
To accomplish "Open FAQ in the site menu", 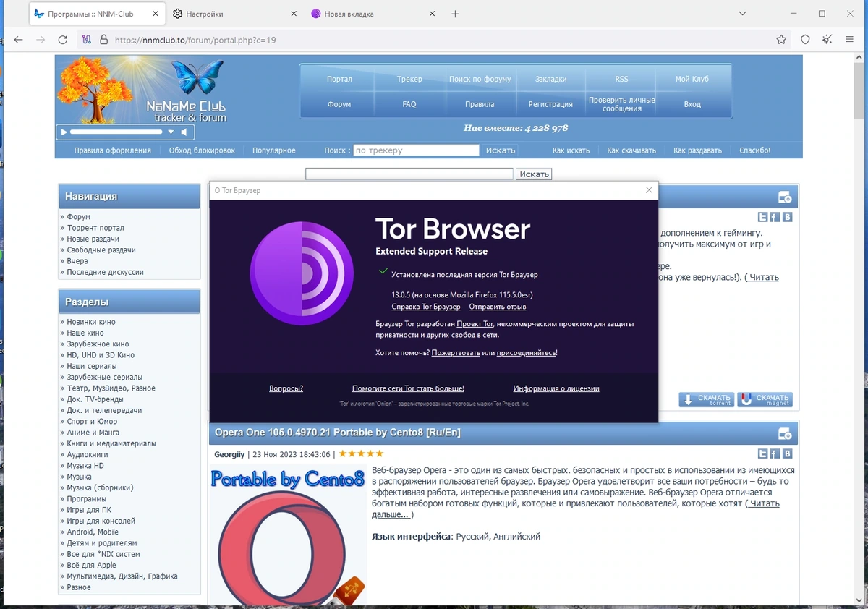I will coord(409,104).
